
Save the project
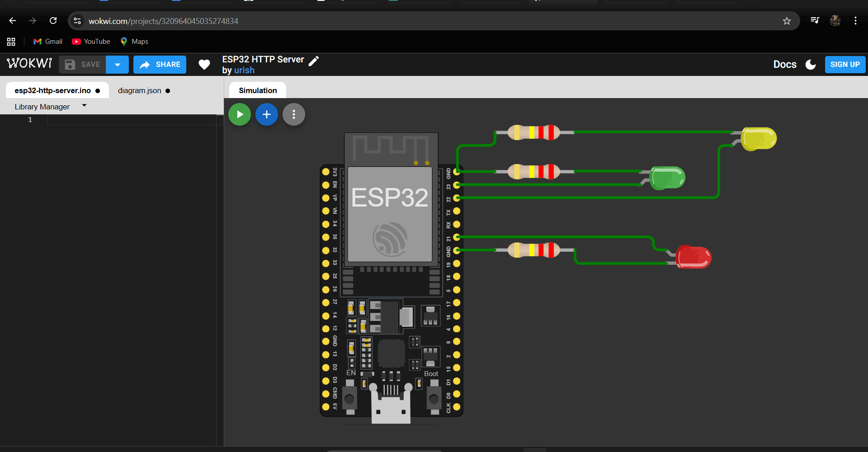[82, 65]
